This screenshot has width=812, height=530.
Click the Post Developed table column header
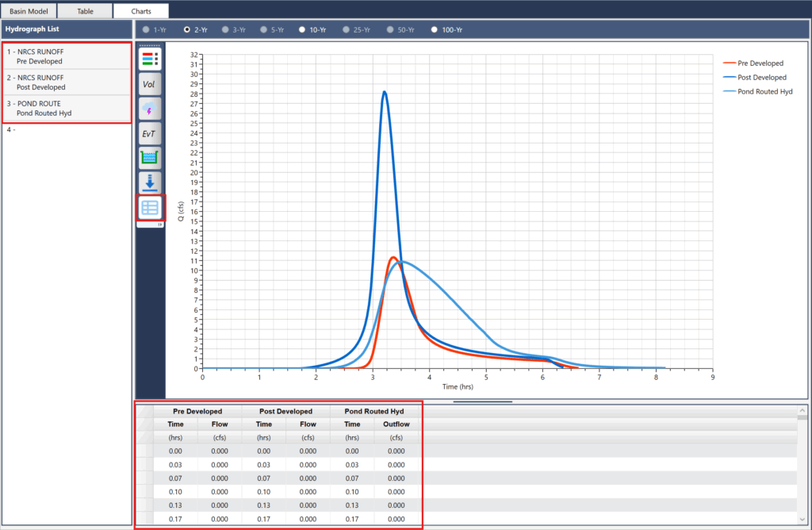(286, 412)
